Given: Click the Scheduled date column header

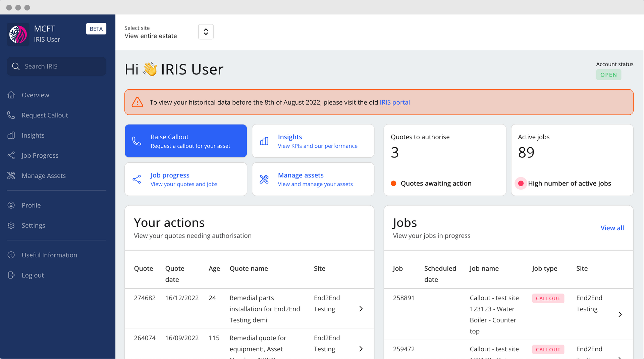Looking at the screenshot, I should (440, 274).
